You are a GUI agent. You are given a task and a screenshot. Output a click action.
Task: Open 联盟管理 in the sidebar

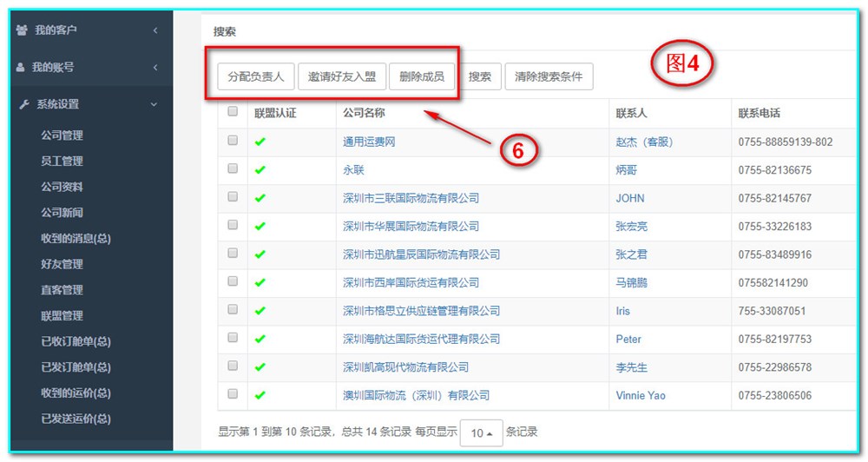pyautogui.click(x=62, y=316)
